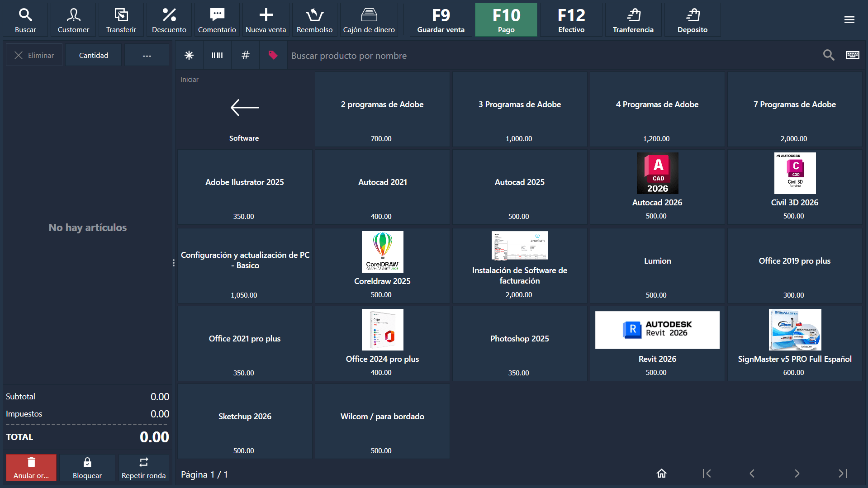
Task: Add 3 Programas de Adobe
Action: 520,109
